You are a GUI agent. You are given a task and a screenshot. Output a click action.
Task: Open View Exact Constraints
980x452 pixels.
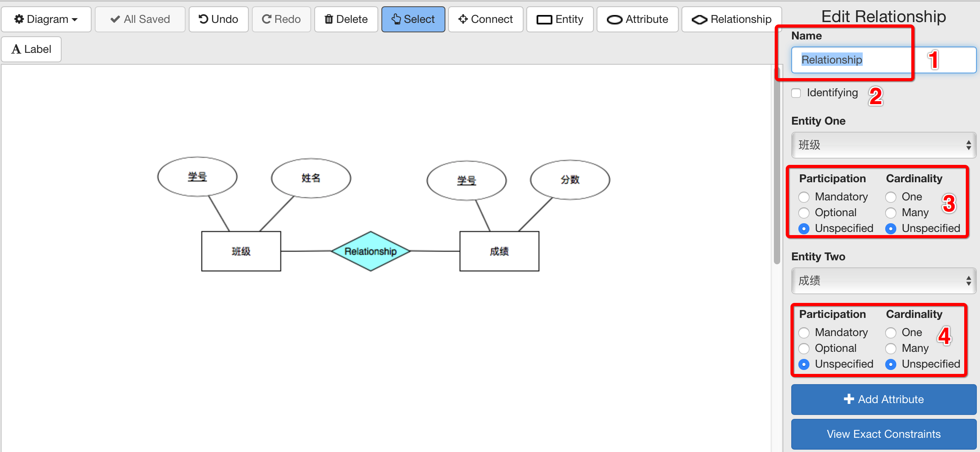[x=883, y=434]
